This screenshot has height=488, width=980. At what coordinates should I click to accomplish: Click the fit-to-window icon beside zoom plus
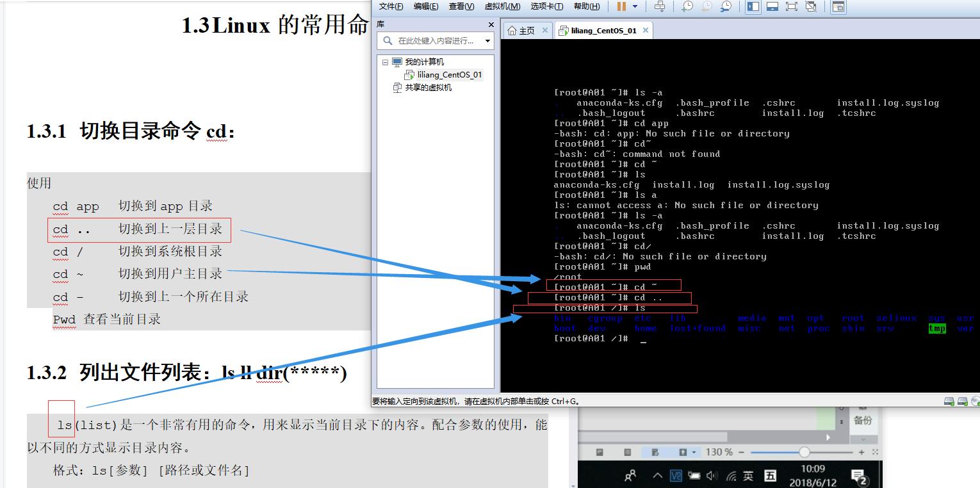tap(874, 452)
